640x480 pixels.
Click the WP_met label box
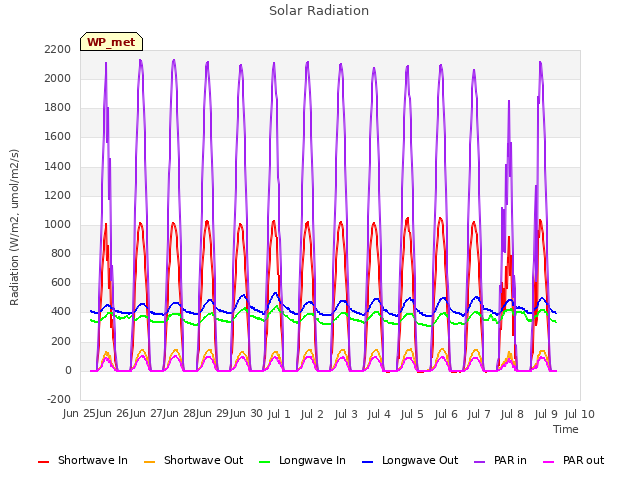(x=111, y=42)
